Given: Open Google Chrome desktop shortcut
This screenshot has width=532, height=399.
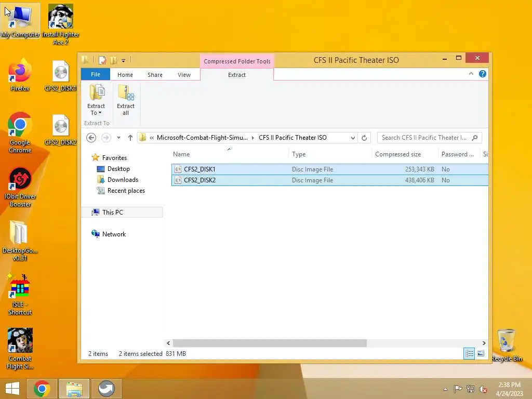Looking at the screenshot, I should coord(20,132).
